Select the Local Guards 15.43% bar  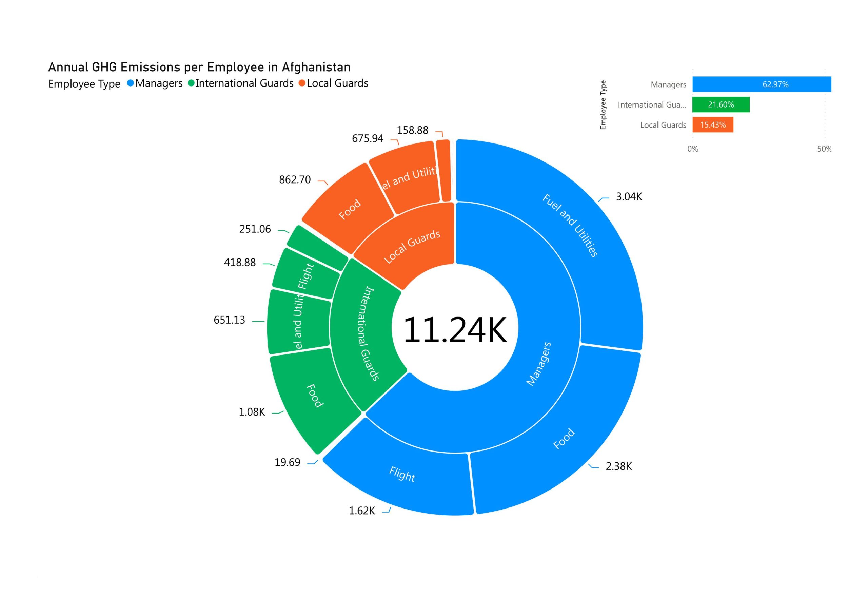[x=713, y=125]
